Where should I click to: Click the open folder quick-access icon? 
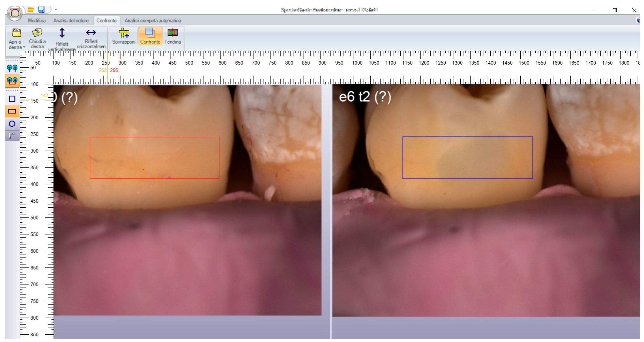30,9
